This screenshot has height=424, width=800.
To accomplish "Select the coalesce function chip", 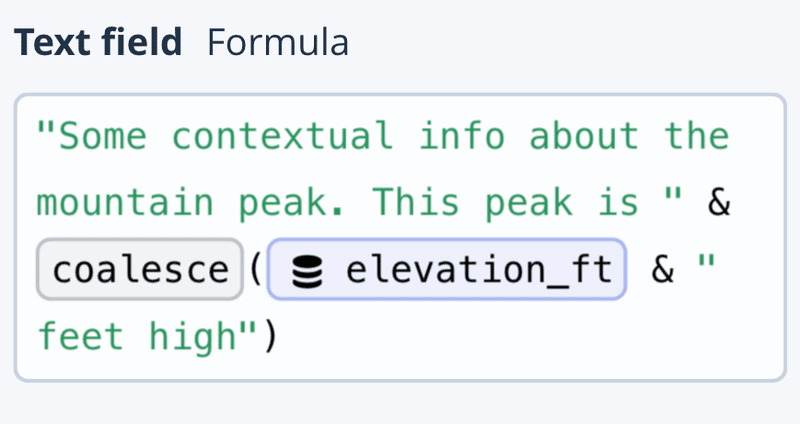I will click(x=140, y=269).
